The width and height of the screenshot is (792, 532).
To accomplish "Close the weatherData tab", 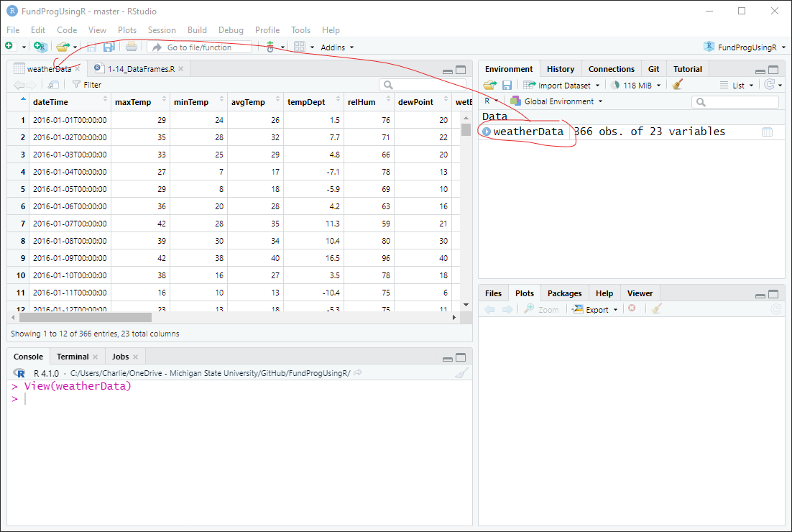I will coord(78,69).
